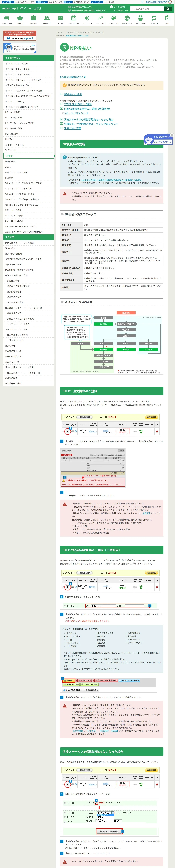Open 帳票類の設定 in sidebar
This screenshot has width=175, height=868.
click(x=29, y=378)
